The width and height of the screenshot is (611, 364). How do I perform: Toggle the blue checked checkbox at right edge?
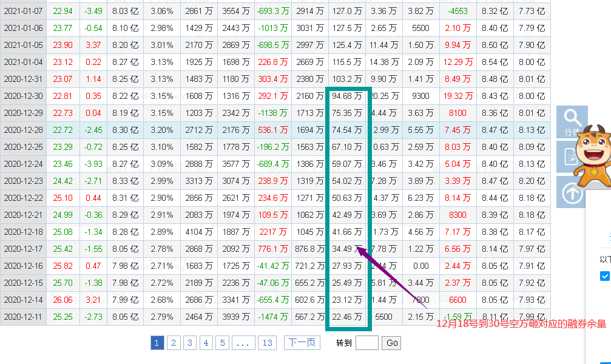604,276
